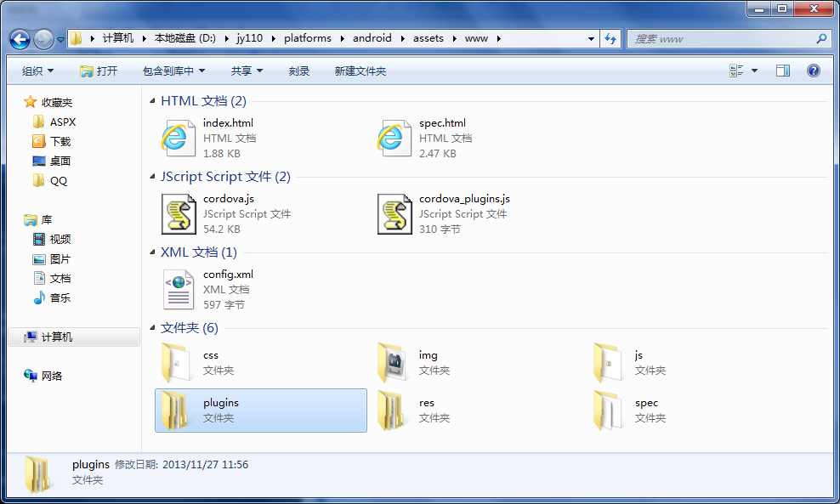This screenshot has width=840, height=504.
Task: Click the config.xml file name
Action: click(228, 275)
